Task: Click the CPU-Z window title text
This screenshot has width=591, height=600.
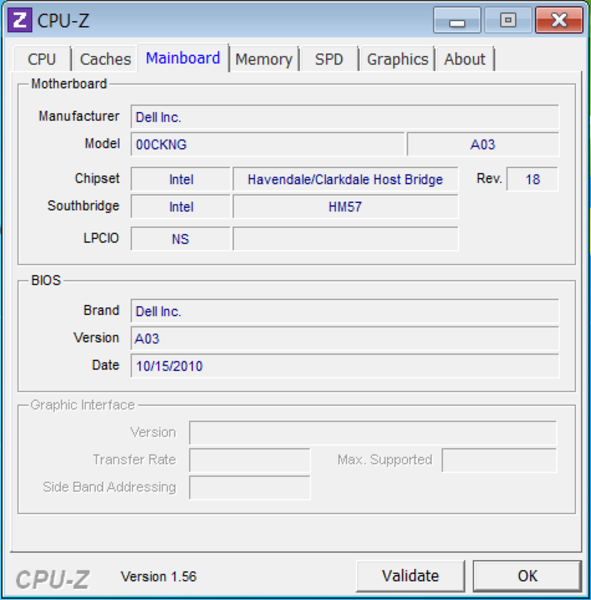Action: tap(63, 20)
